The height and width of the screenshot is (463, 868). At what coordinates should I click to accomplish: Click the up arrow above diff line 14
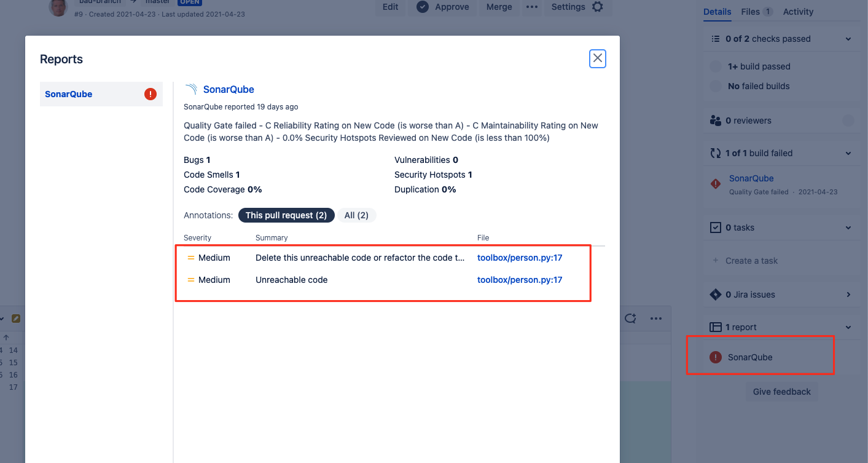[x=6, y=337]
